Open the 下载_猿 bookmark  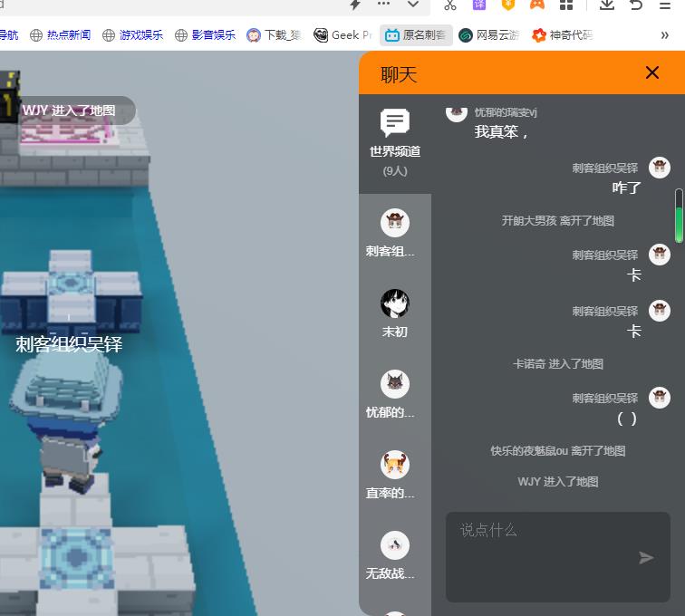[x=275, y=35]
